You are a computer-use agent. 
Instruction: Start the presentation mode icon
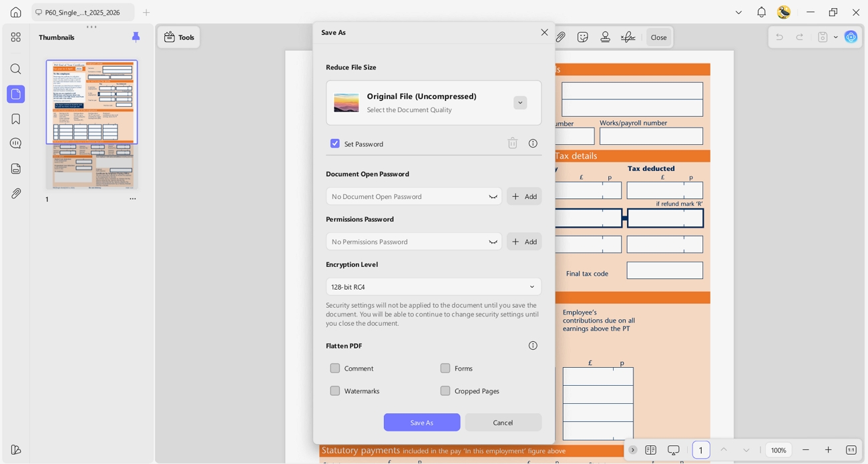pyautogui.click(x=674, y=450)
